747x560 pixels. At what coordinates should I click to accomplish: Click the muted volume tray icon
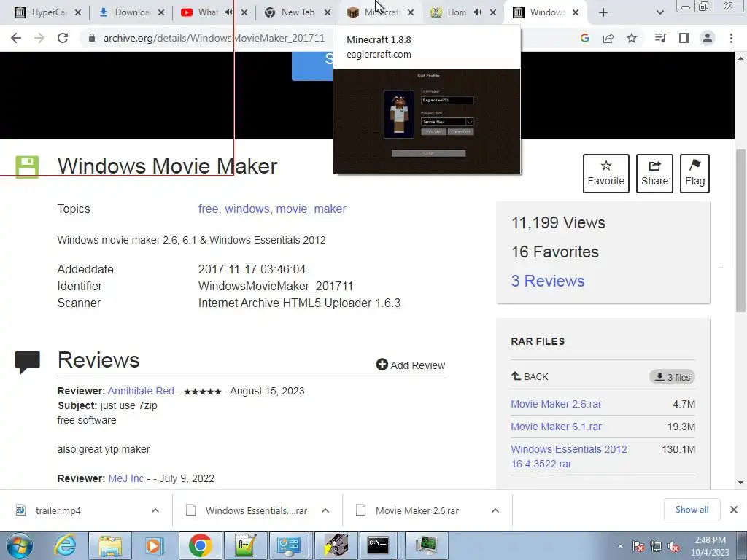673,546
